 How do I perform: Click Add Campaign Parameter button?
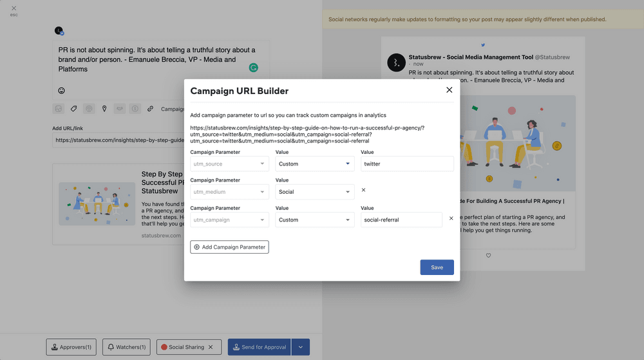pos(229,247)
